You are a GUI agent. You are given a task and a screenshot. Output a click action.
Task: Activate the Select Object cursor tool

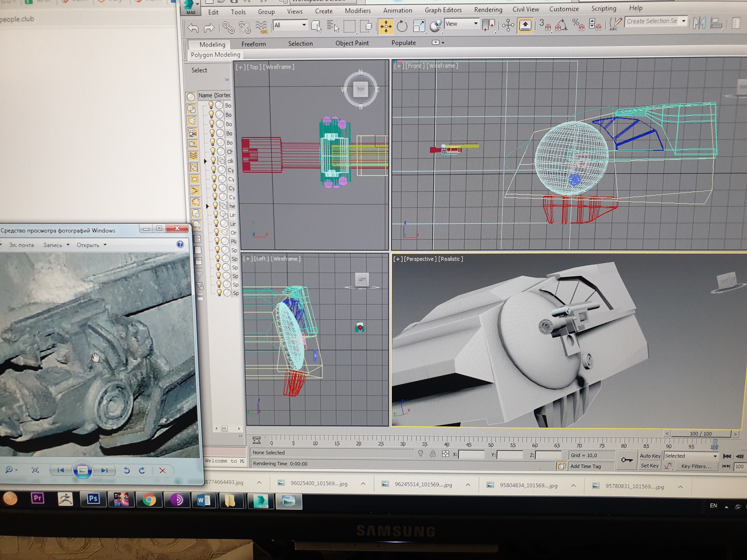coord(316,26)
